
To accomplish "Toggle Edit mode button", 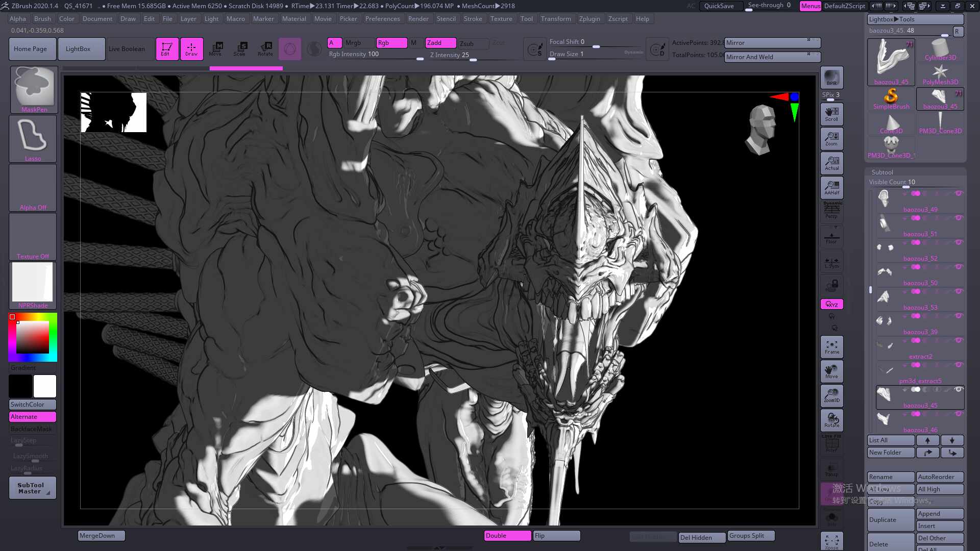I will pyautogui.click(x=167, y=49).
